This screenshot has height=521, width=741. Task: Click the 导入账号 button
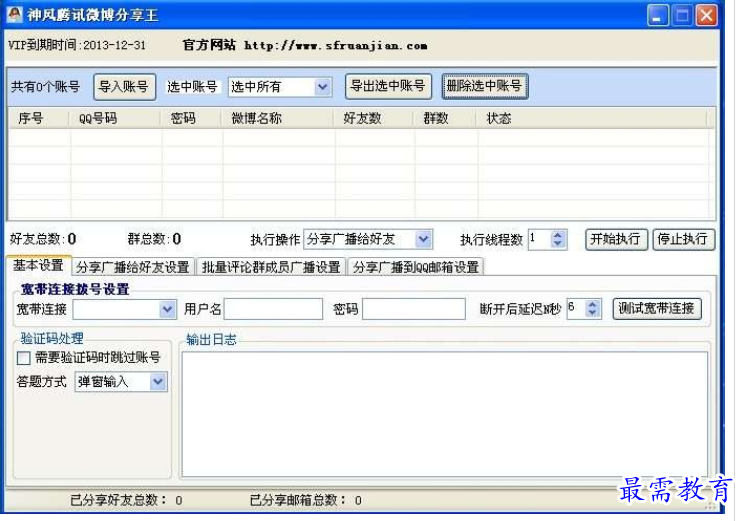coord(124,87)
